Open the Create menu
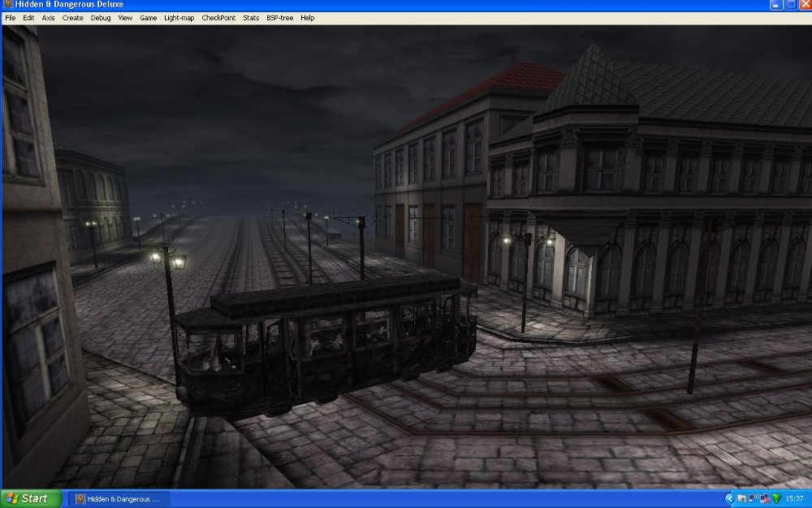812x508 pixels. [72, 18]
